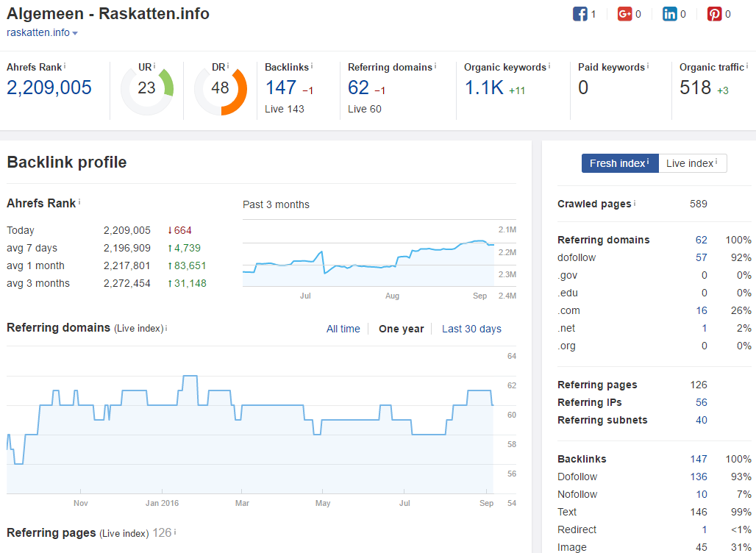Image resolution: width=756 pixels, height=553 pixels.
Task: Click the Text backlinks count 146
Action: 699,512
